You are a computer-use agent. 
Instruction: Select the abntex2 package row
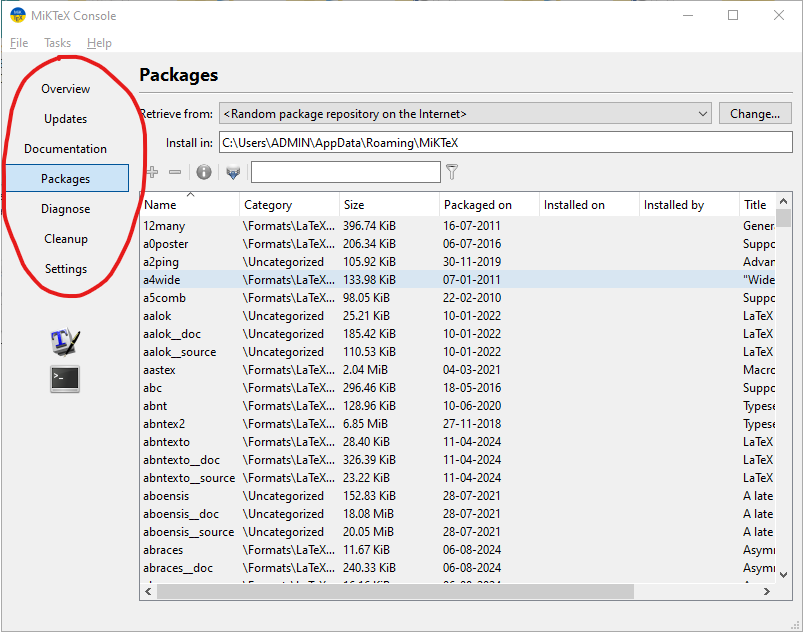point(458,424)
